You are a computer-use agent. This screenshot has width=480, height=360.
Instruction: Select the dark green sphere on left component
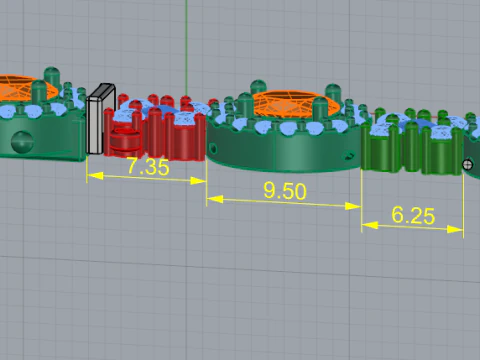coord(22,142)
